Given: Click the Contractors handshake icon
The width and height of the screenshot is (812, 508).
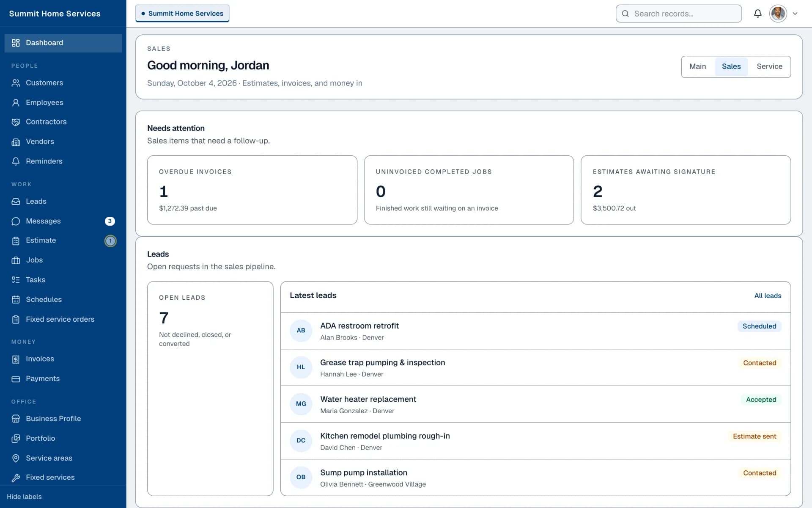Looking at the screenshot, I should coord(16,122).
